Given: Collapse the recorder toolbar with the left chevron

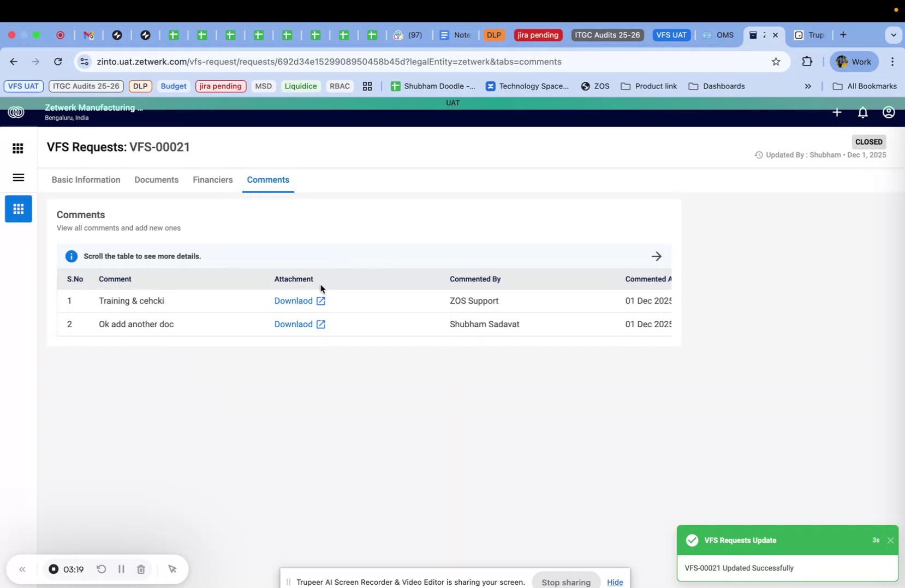Looking at the screenshot, I should (x=22, y=569).
